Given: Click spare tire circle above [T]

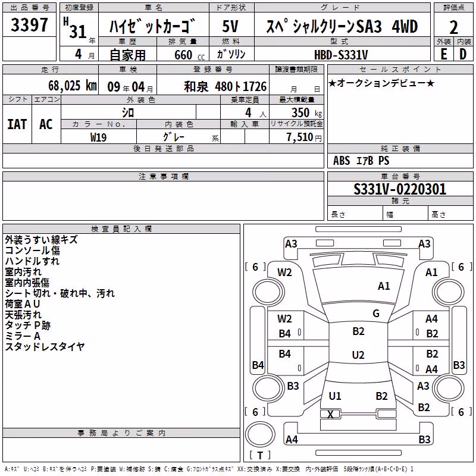Looking at the screenshot, I should [x=260, y=434].
